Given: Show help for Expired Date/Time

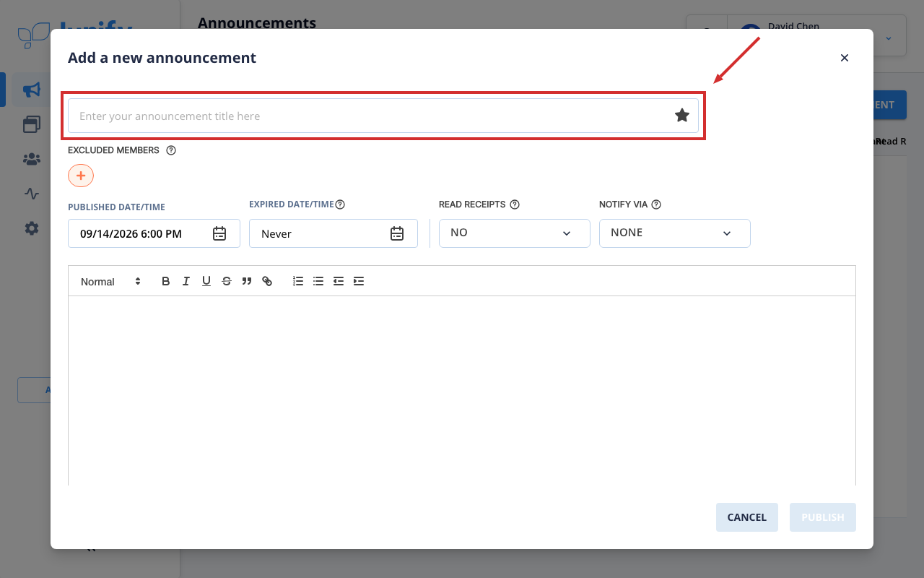Looking at the screenshot, I should pos(340,204).
